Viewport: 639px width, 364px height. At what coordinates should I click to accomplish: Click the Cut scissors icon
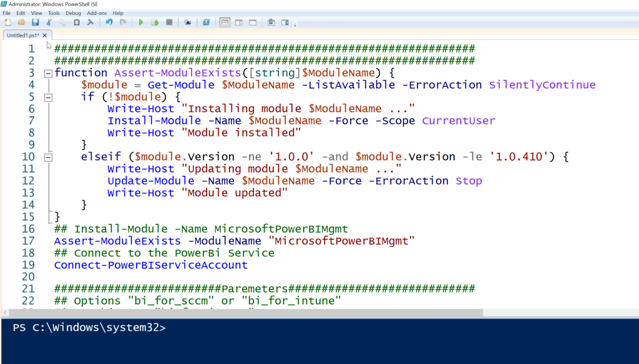(49, 22)
